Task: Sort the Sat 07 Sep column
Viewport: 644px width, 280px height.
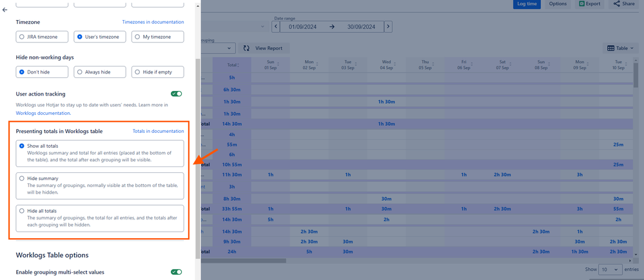Action: (510, 65)
